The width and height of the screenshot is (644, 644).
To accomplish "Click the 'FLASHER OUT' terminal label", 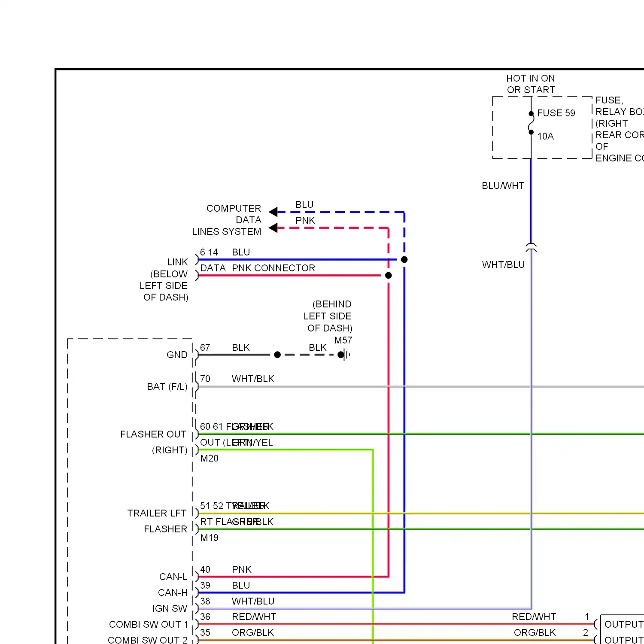I will click(153, 434).
